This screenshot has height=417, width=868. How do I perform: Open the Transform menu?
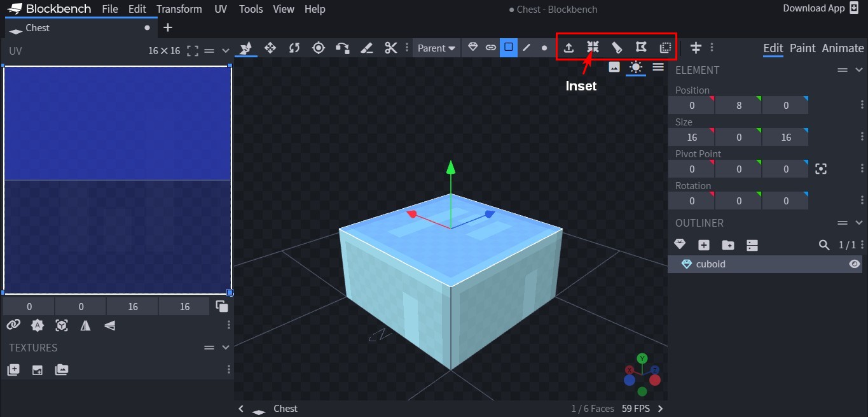point(179,9)
